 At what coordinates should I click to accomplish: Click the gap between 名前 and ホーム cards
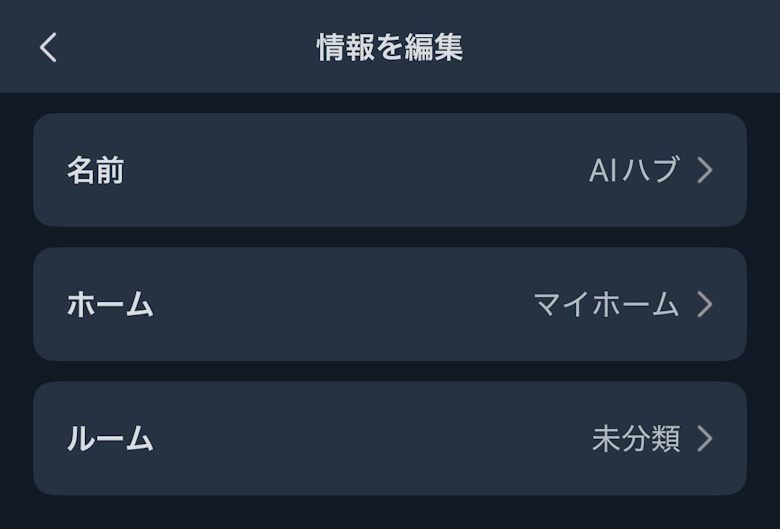click(390, 237)
